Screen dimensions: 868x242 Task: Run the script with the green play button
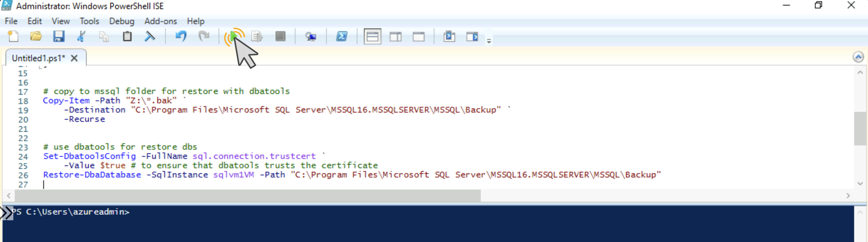point(233,36)
